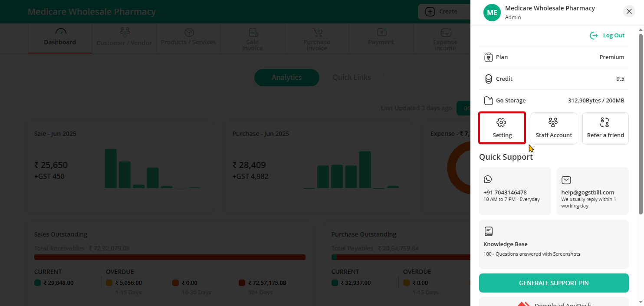Click the Plan rupee icon
644x306 pixels.
click(488, 57)
